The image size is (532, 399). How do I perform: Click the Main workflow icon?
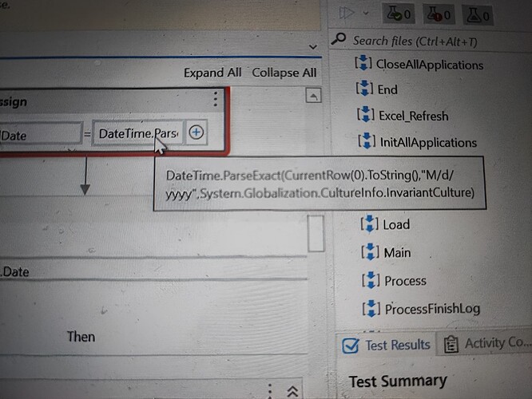pos(370,251)
